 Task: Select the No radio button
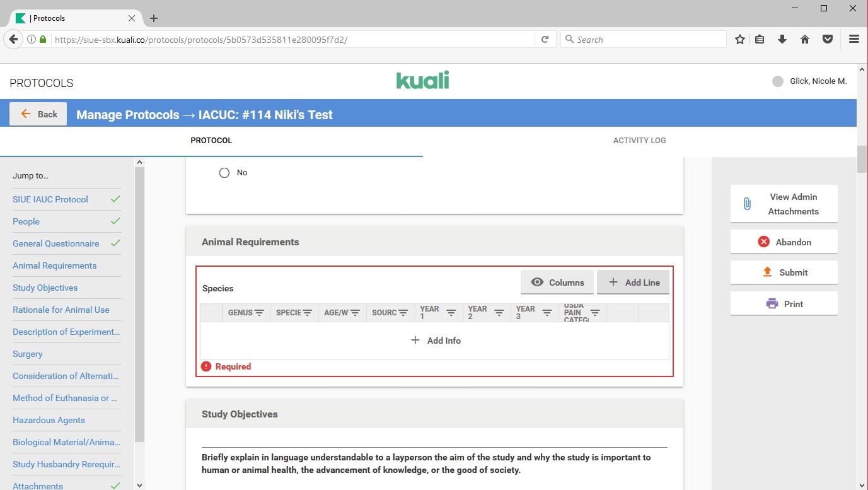pos(224,173)
